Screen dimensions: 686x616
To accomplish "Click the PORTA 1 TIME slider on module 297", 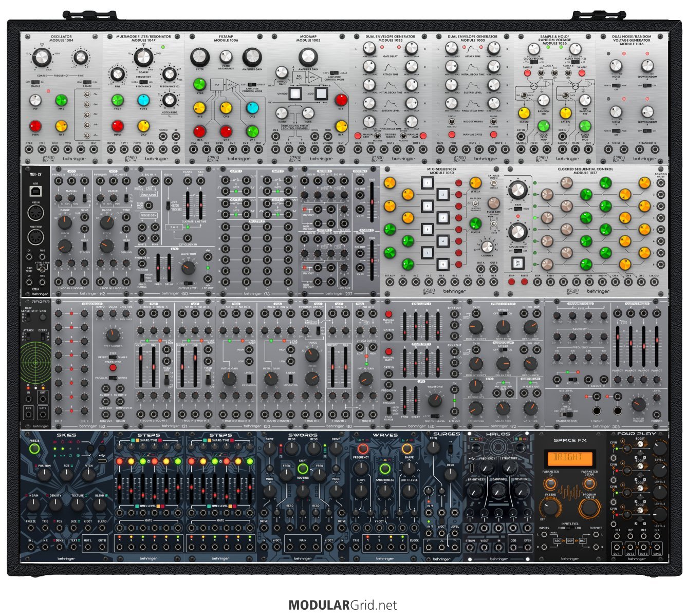I will click(x=372, y=201).
